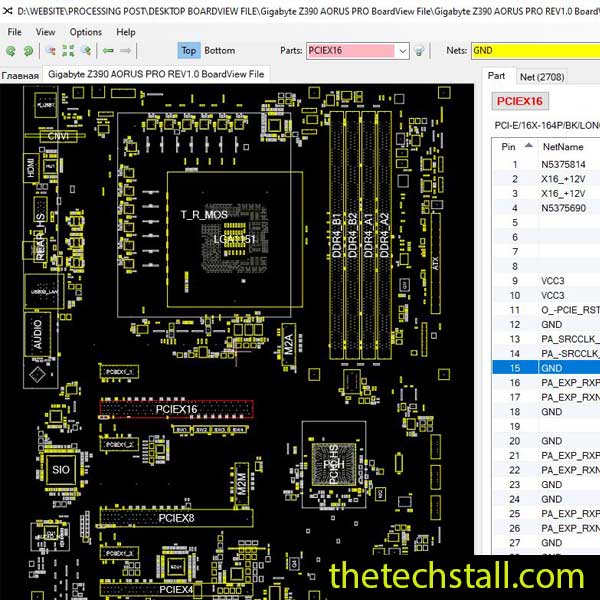Viewport: 600px width, 600px height.
Task: Click the fit-to-window green arrows icon
Action: (x=68, y=50)
